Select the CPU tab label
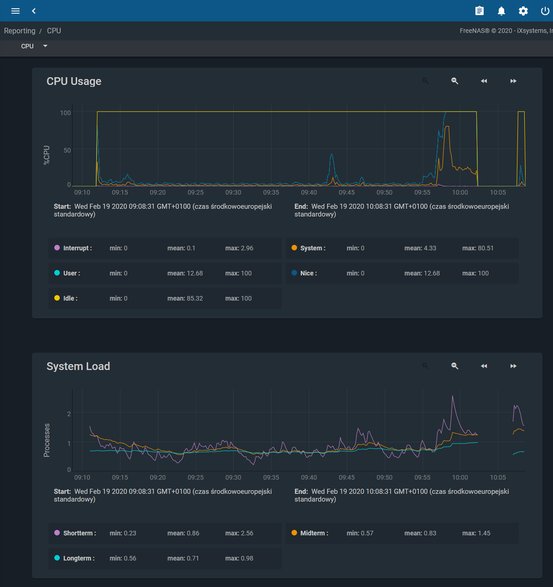This screenshot has width=553, height=587. coord(27,46)
